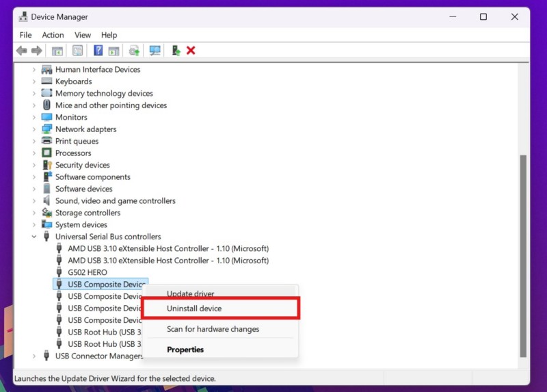Collapse Universal Serial Bus controllers category
The image size is (547, 392).
pyautogui.click(x=34, y=237)
